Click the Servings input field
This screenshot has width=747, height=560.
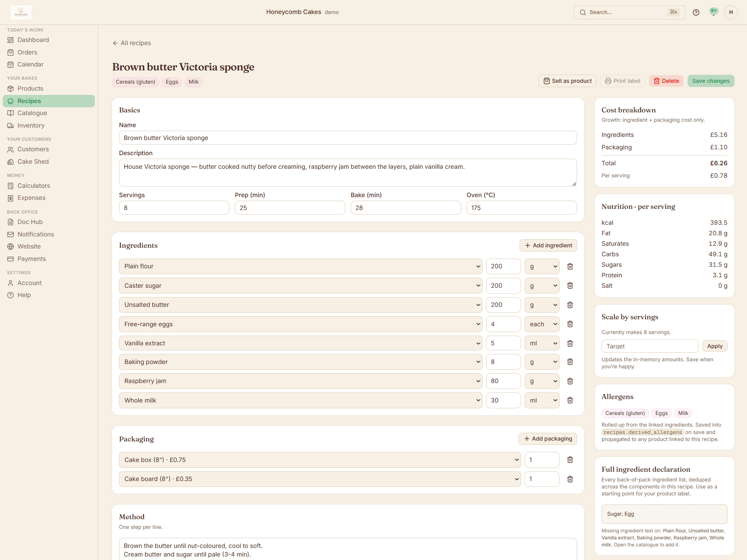tap(174, 208)
